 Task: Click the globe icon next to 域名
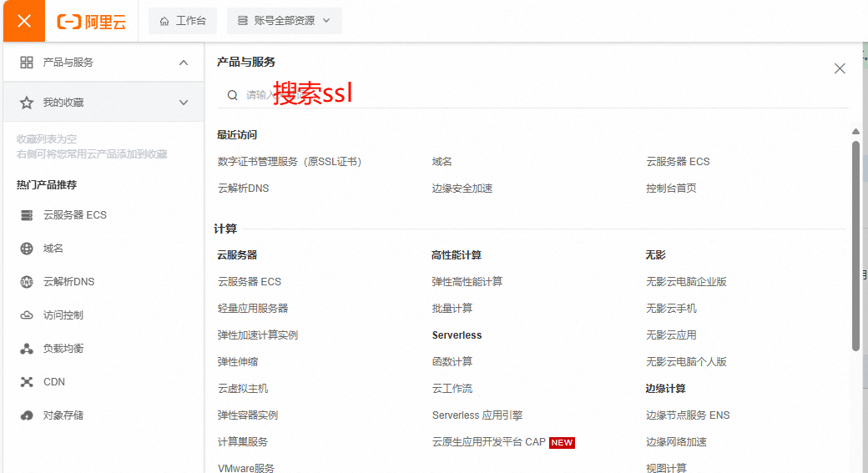pyautogui.click(x=27, y=249)
